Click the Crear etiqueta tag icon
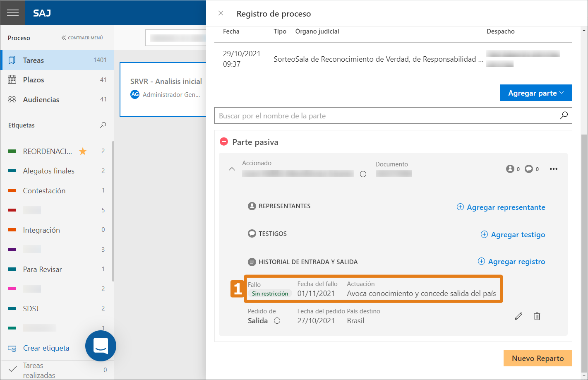Screen dimensions: 588x380 pos(12,349)
